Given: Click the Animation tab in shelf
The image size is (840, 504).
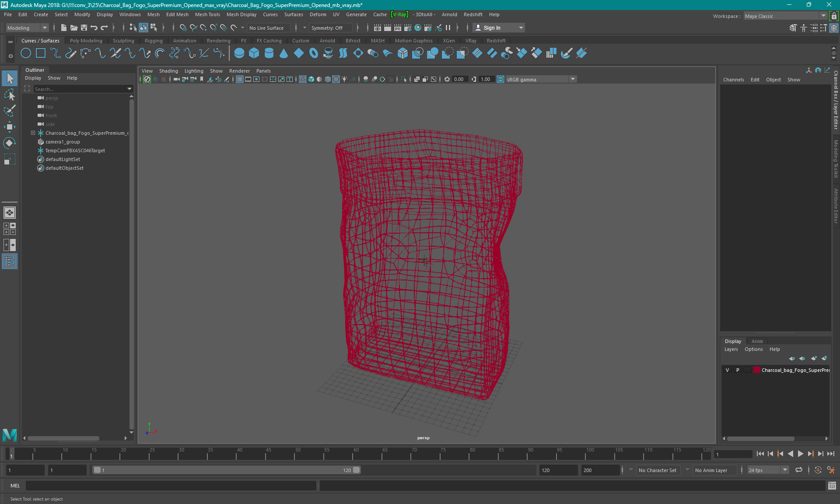Looking at the screenshot, I should point(184,40).
